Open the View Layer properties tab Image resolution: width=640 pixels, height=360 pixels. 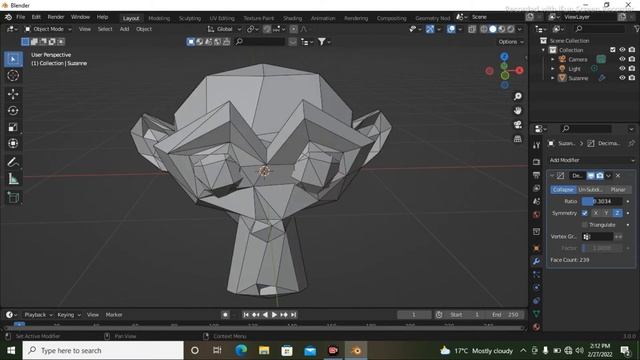(536, 188)
